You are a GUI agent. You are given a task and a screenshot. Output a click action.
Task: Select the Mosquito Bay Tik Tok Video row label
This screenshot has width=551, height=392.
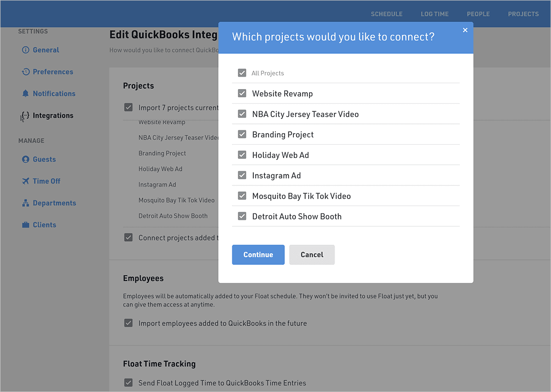(301, 196)
